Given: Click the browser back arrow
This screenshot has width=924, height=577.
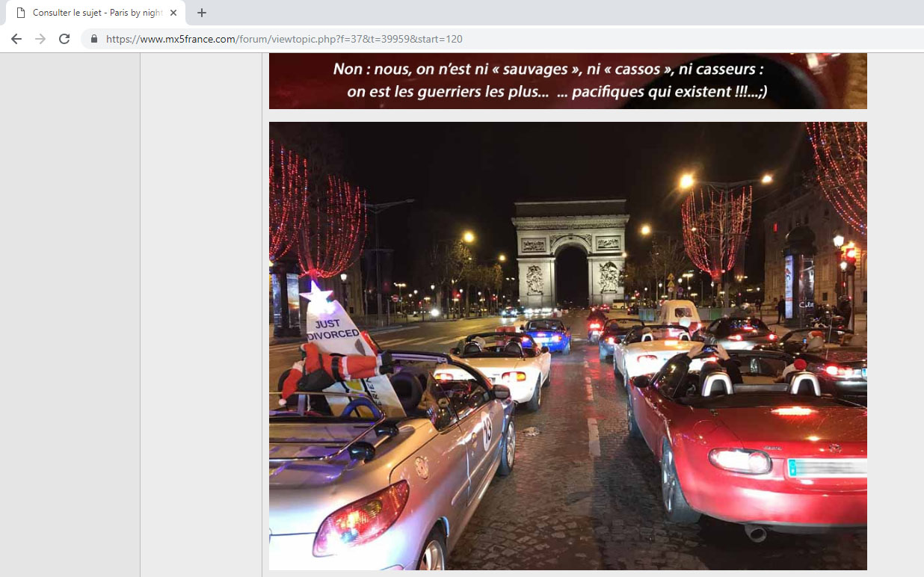Looking at the screenshot, I should (16, 39).
